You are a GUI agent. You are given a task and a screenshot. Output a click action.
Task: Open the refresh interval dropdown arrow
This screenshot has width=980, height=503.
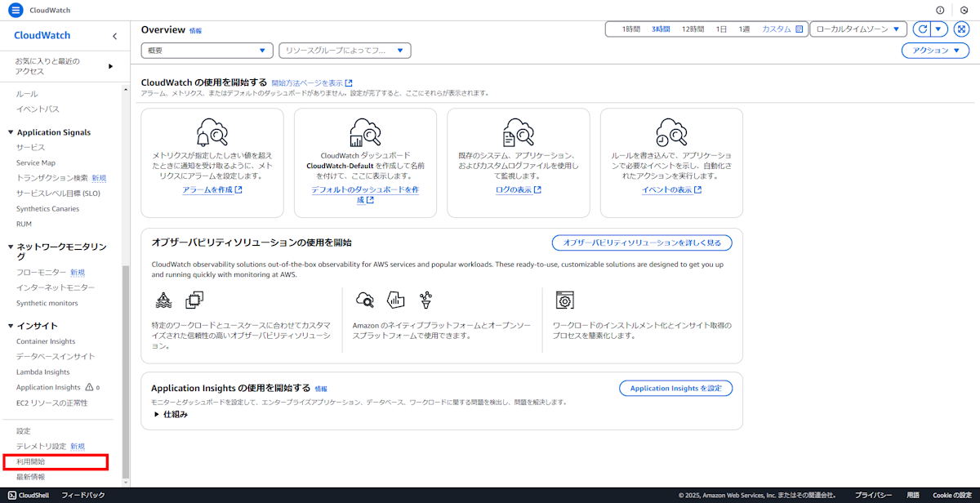[x=939, y=29]
